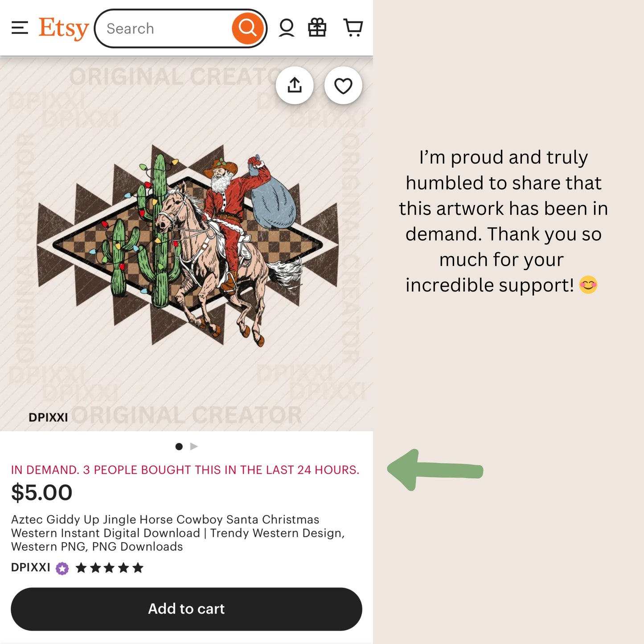Open the five-star rating reviews

(x=109, y=568)
